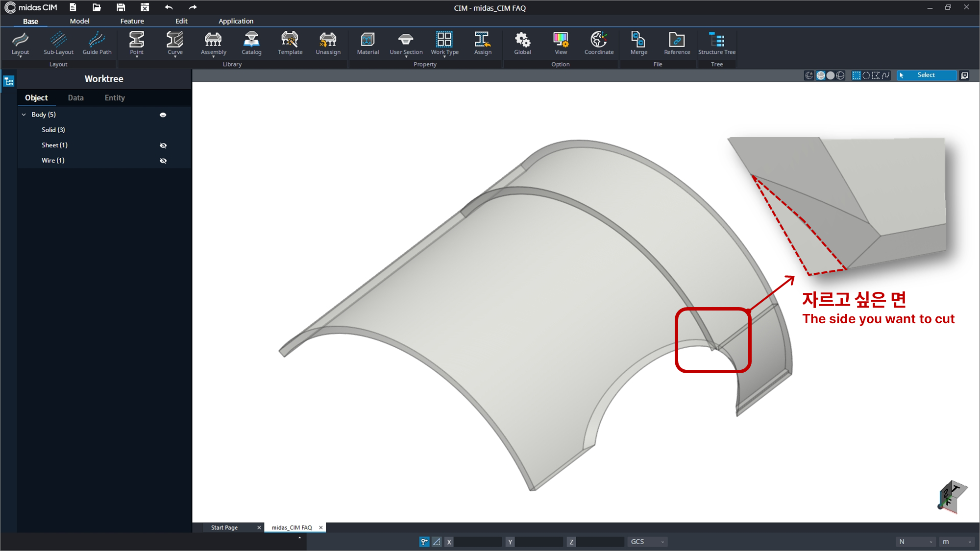980x551 pixels.
Task: Show the hidden Sheet (1) item
Action: [163, 145]
